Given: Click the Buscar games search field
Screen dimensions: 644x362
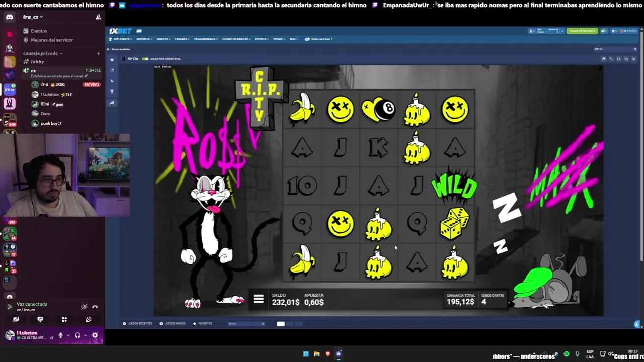Looking at the screenshot, I should pyautogui.click(x=247, y=324).
